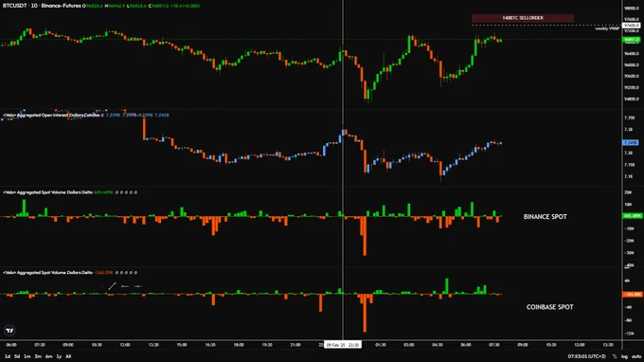Click the legend close value C96897.0
This screenshot has width=644, height=362.
pos(158,6)
